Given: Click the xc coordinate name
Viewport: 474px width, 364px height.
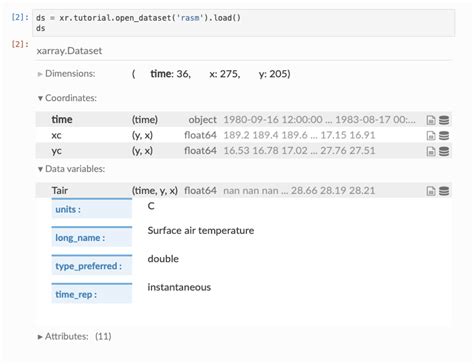Looking at the screenshot, I should tap(56, 135).
